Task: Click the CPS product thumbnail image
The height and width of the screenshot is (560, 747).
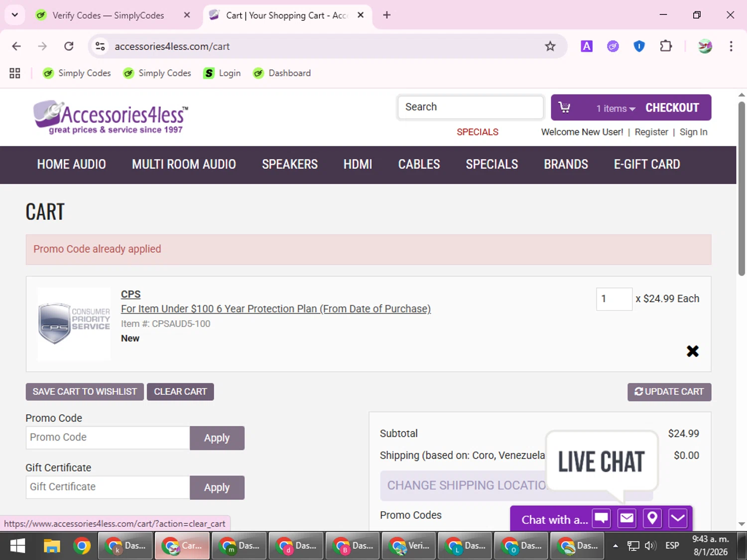Action: [74, 324]
